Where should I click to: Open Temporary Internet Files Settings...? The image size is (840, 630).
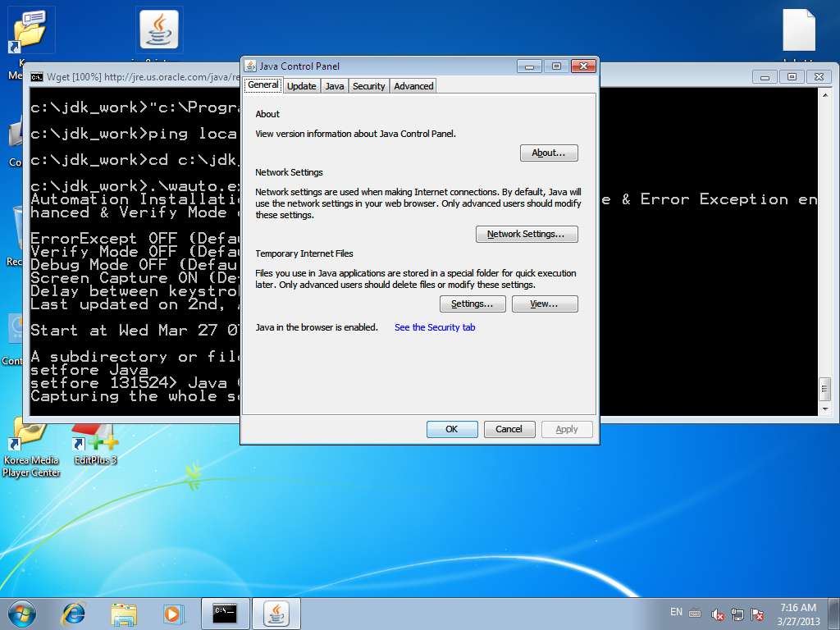coord(472,304)
